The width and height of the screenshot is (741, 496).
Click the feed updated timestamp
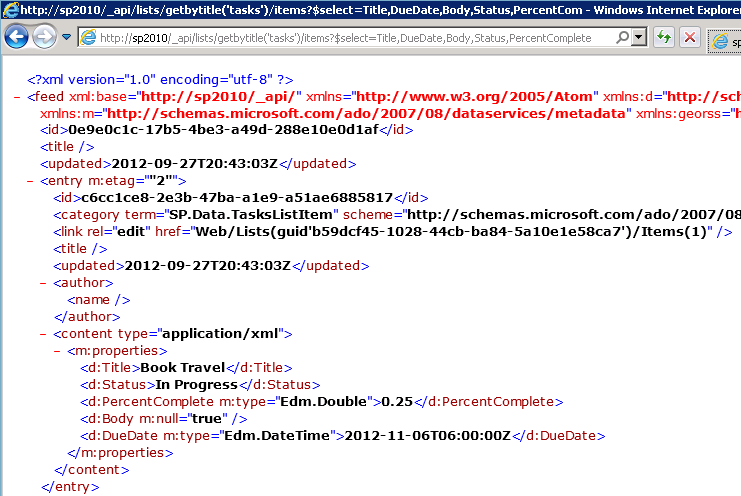[195, 163]
